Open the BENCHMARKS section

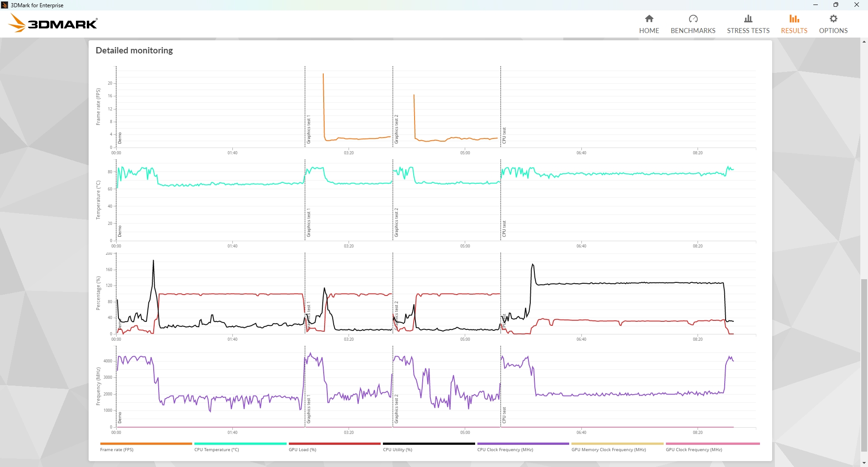click(693, 24)
